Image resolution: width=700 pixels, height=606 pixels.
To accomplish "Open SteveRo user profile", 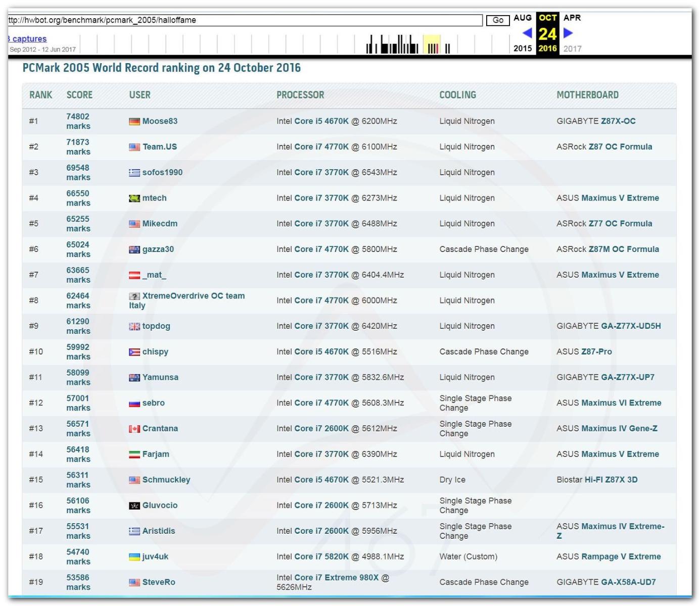I will [159, 583].
